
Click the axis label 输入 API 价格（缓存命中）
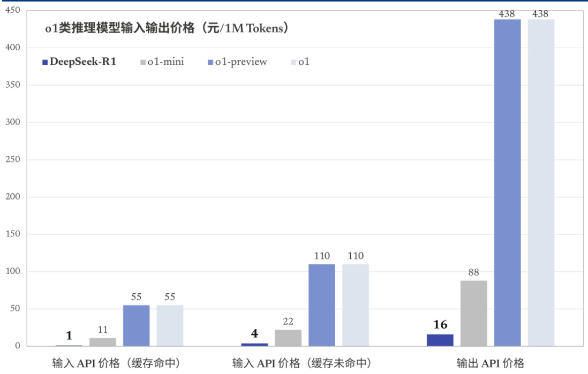tap(117, 363)
